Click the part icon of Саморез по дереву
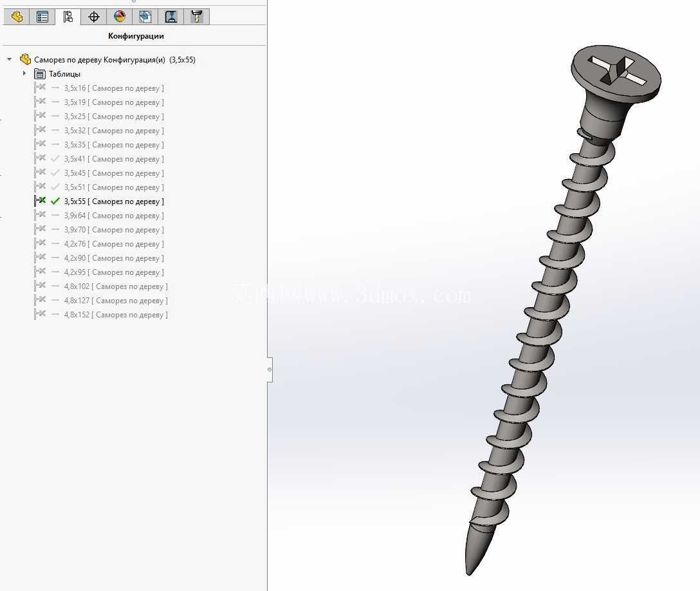700x591 pixels. pyautogui.click(x=26, y=59)
